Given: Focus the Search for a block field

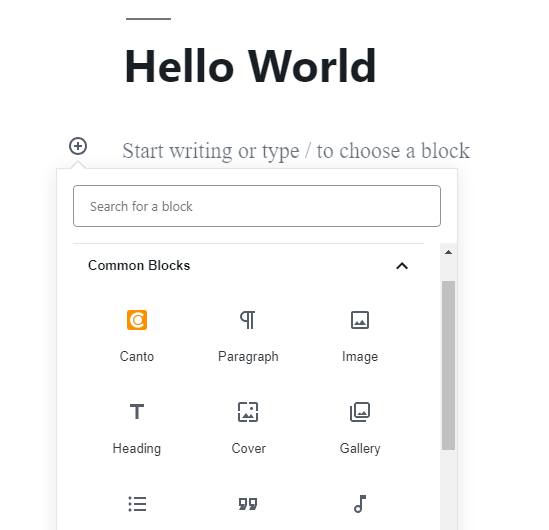Looking at the screenshot, I should pyautogui.click(x=257, y=206).
